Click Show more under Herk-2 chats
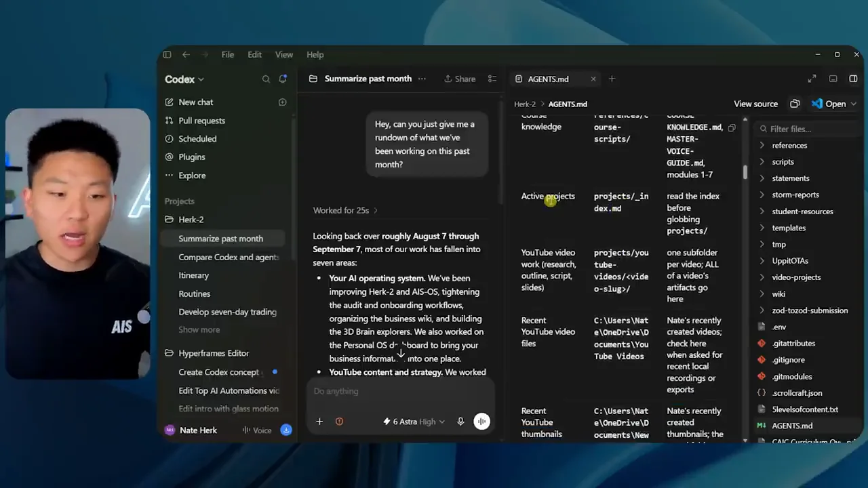 click(x=199, y=329)
